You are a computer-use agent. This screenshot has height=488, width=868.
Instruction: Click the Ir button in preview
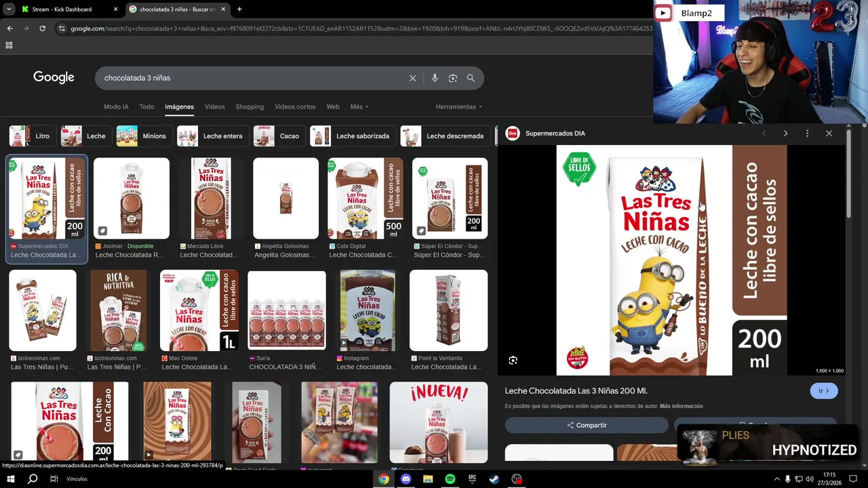coord(824,391)
